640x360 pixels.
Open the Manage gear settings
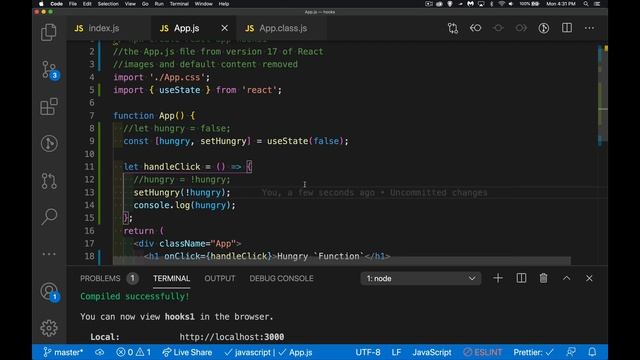(49, 328)
